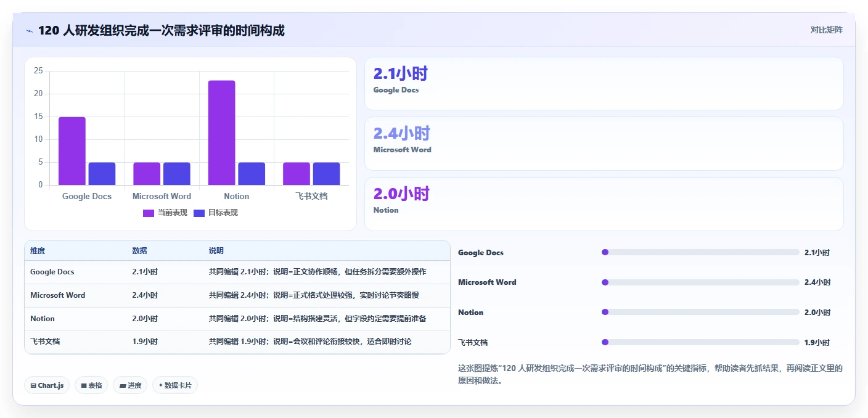
Task: Click the 2.0小时 value beside Notion progress bar
Action: [x=817, y=313]
